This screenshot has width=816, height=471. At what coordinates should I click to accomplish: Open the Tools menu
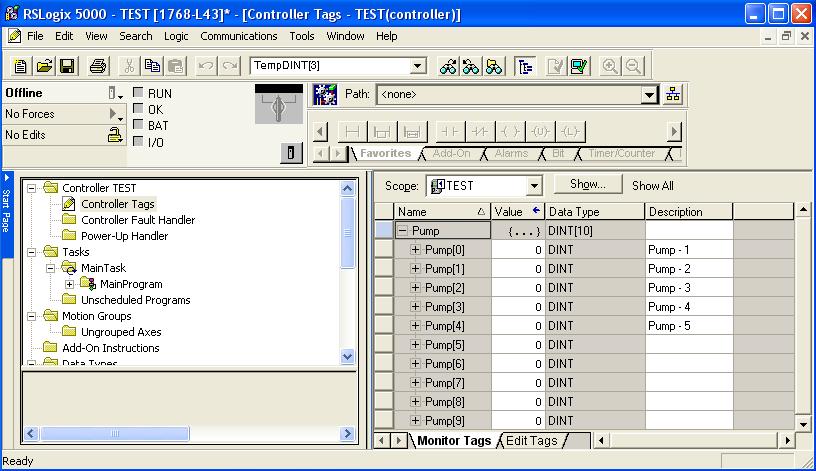pyautogui.click(x=301, y=36)
